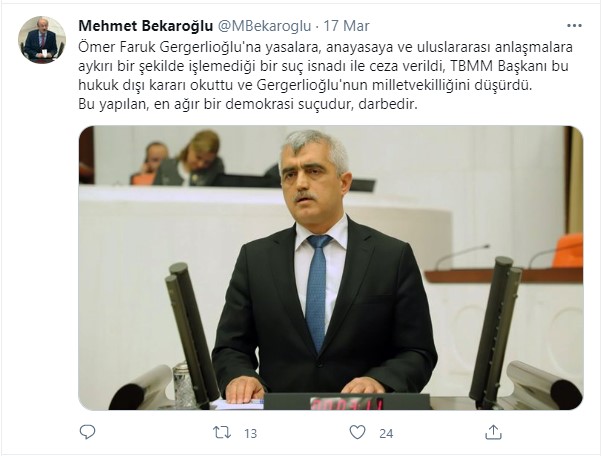Click the black microphone right of speaker
Viewport: 603px width, 456px height.
(x=496, y=331)
